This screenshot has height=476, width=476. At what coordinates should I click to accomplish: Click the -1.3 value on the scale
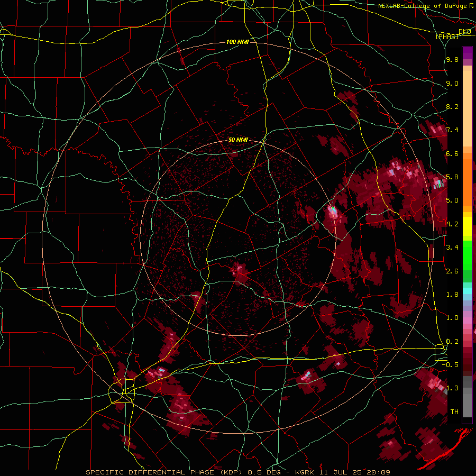450,388
